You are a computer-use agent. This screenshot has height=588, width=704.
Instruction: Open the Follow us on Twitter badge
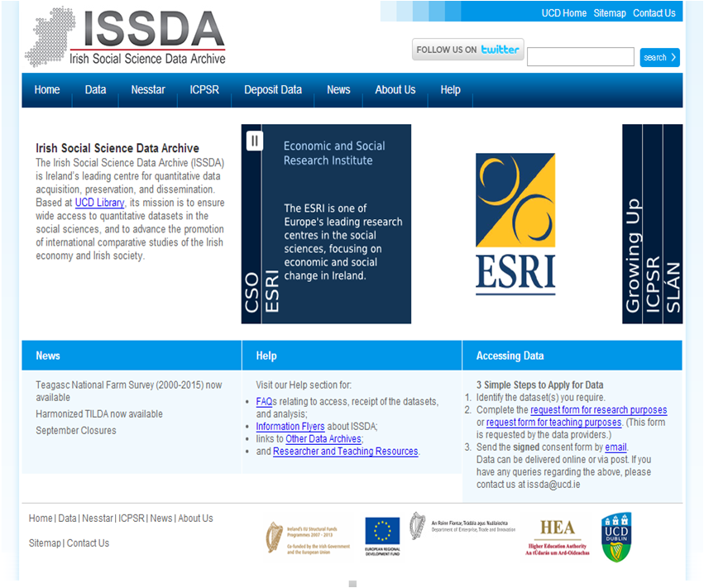coord(468,50)
